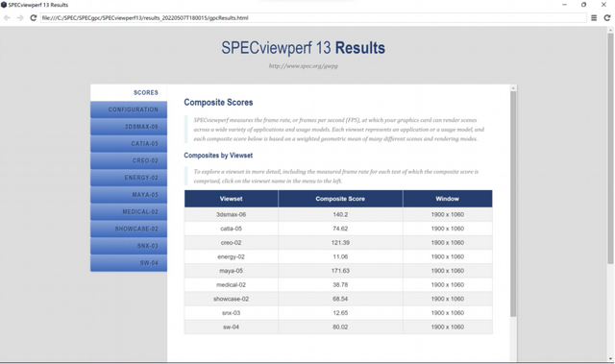The width and height of the screenshot is (615, 364).
Task: Minimize the results window
Action: pyautogui.click(x=564, y=5)
